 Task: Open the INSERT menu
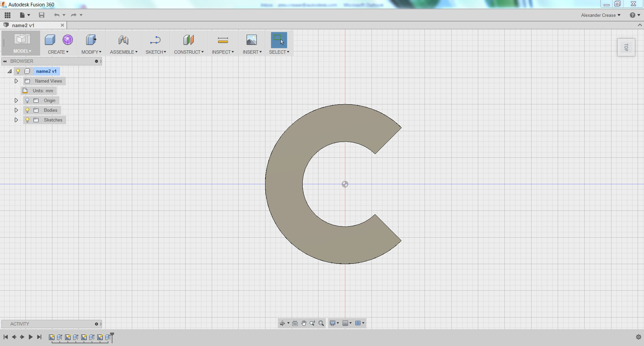pyautogui.click(x=252, y=52)
